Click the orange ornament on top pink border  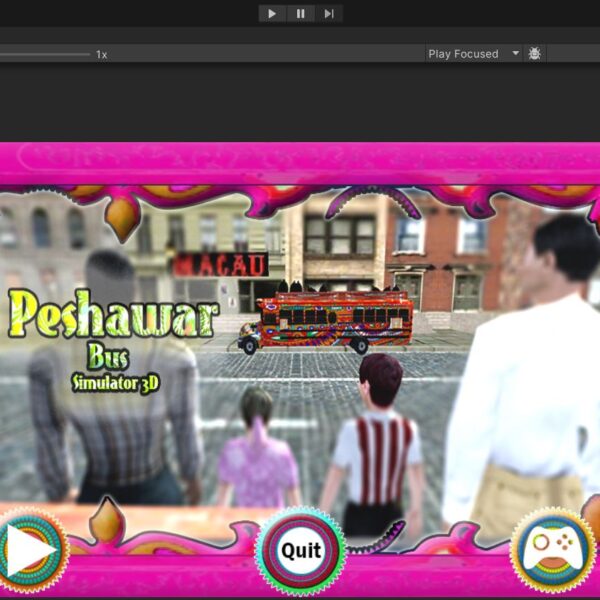122,215
